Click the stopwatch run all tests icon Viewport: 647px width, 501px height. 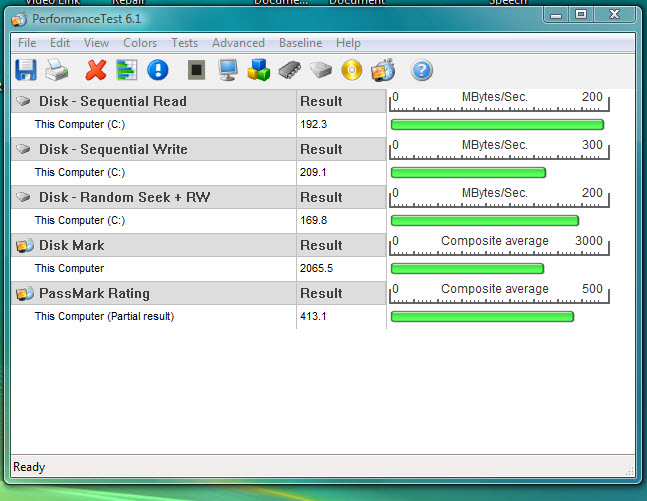point(383,70)
